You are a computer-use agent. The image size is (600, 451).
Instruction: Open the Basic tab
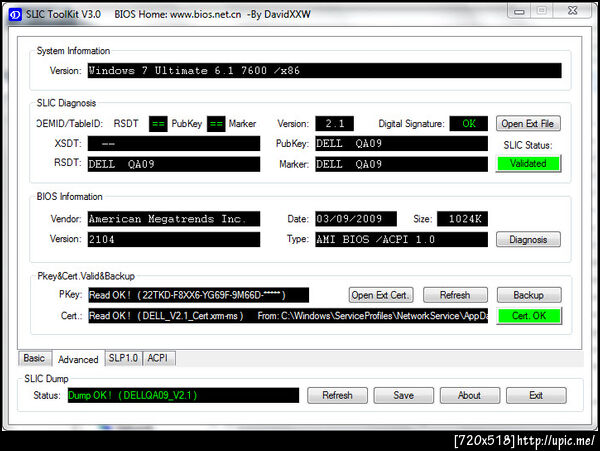34,358
